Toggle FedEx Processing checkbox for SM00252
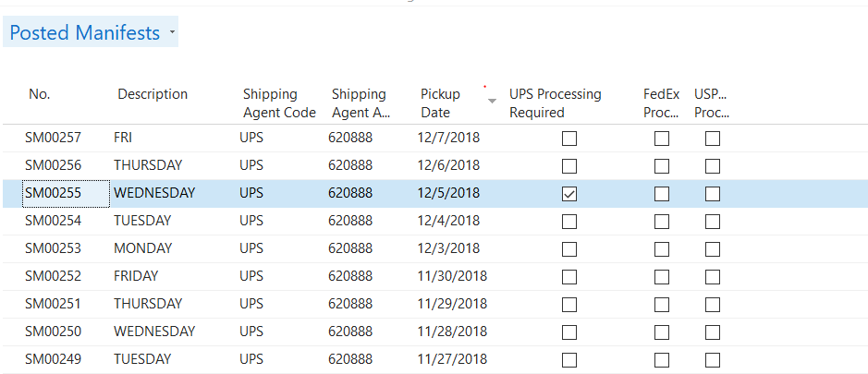The height and width of the screenshot is (374, 868). click(662, 276)
